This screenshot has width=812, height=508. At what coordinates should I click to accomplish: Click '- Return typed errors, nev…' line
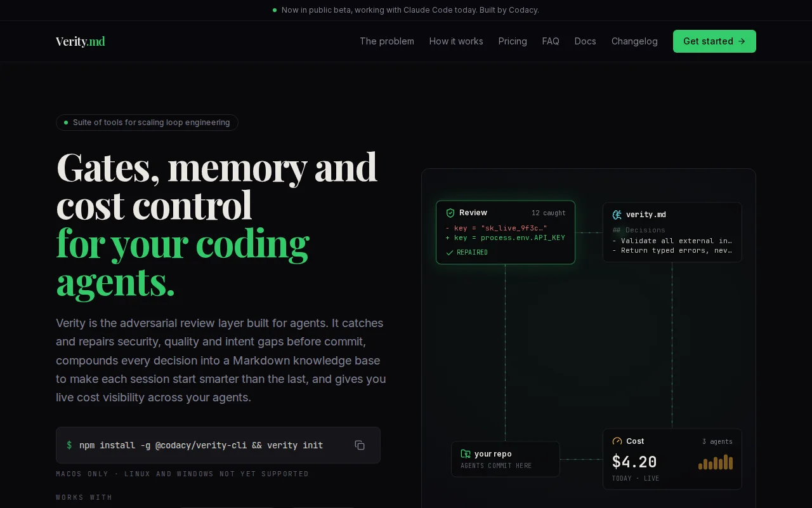(672, 251)
